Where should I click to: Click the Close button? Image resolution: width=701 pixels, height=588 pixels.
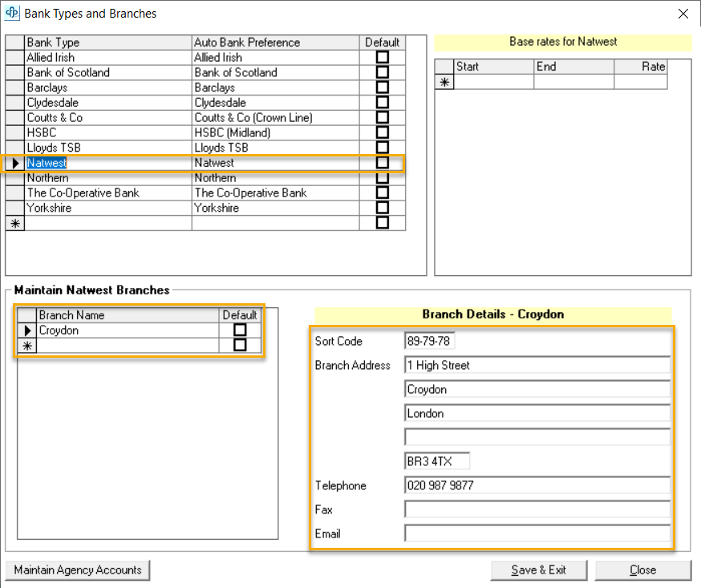(x=643, y=570)
